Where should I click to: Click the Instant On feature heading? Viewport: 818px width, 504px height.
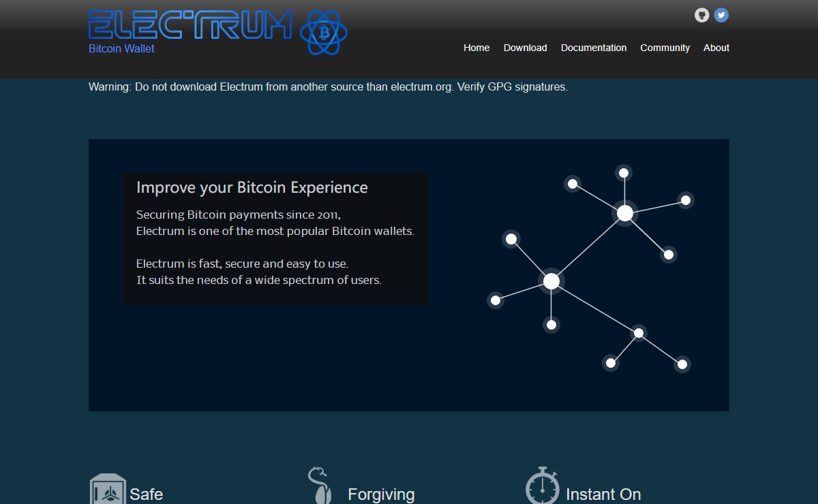click(x=603, y=494)
